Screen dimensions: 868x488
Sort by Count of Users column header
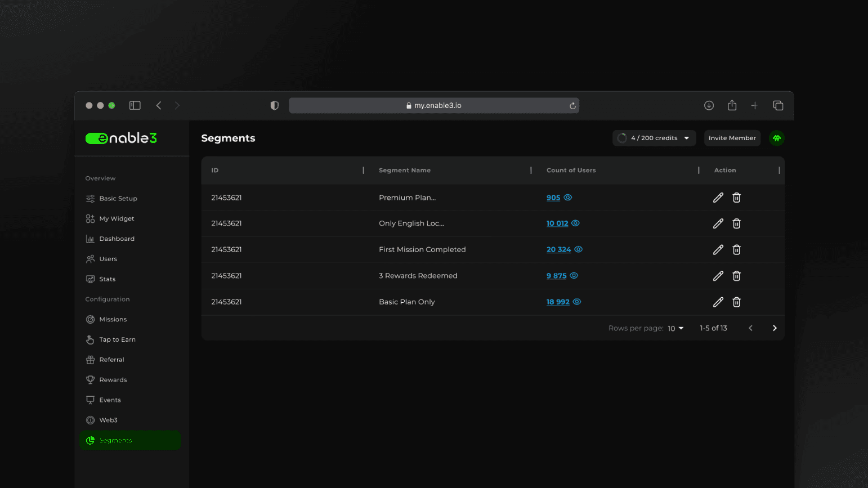[571, 171]
